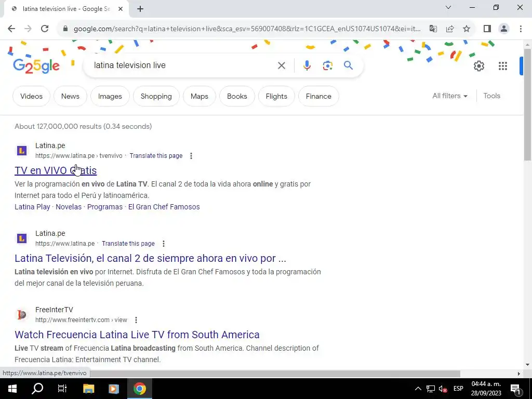Open the Programas sitelink
532x399 pixels.
pyautogui.click(x=105, y=207)
